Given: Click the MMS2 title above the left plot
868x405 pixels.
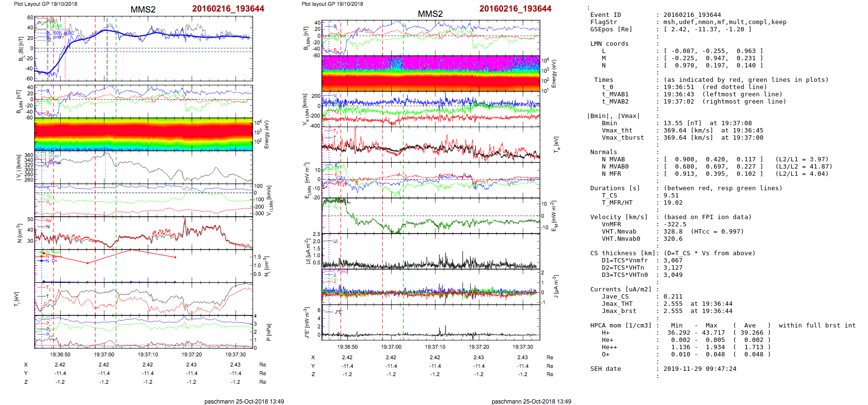Looking at the screenshot, I should coord(143,10).
